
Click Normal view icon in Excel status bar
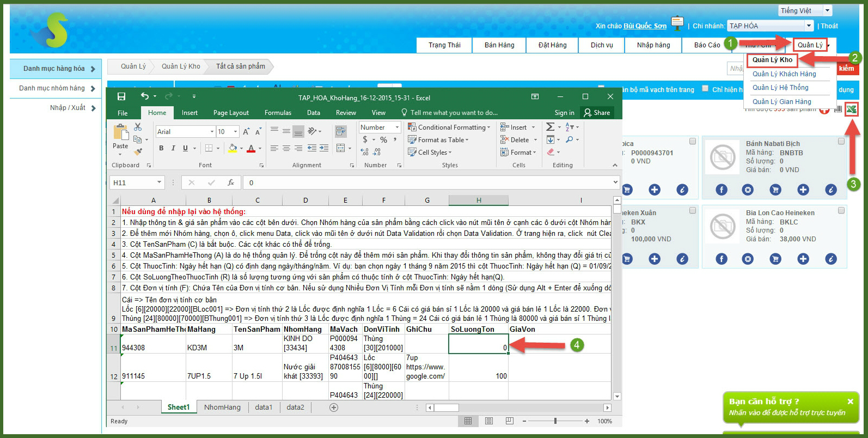468,421
